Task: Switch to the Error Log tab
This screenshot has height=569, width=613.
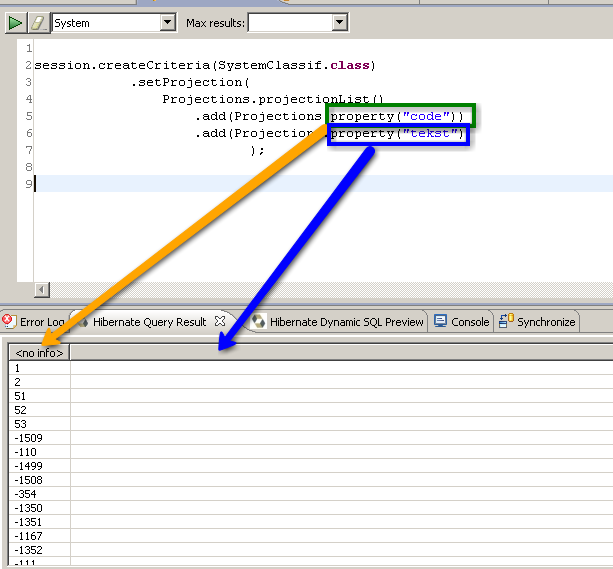Action: tap(33, 322)
